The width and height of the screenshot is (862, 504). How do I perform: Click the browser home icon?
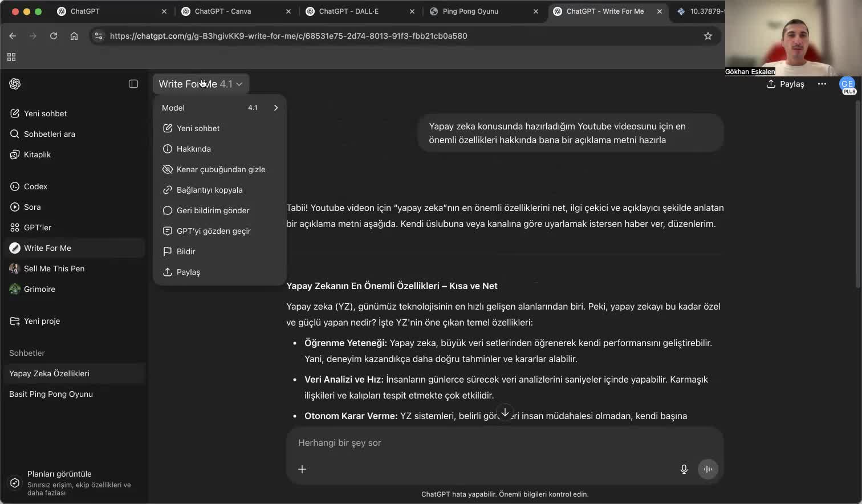pyautogui.click(x=74, y=36)
